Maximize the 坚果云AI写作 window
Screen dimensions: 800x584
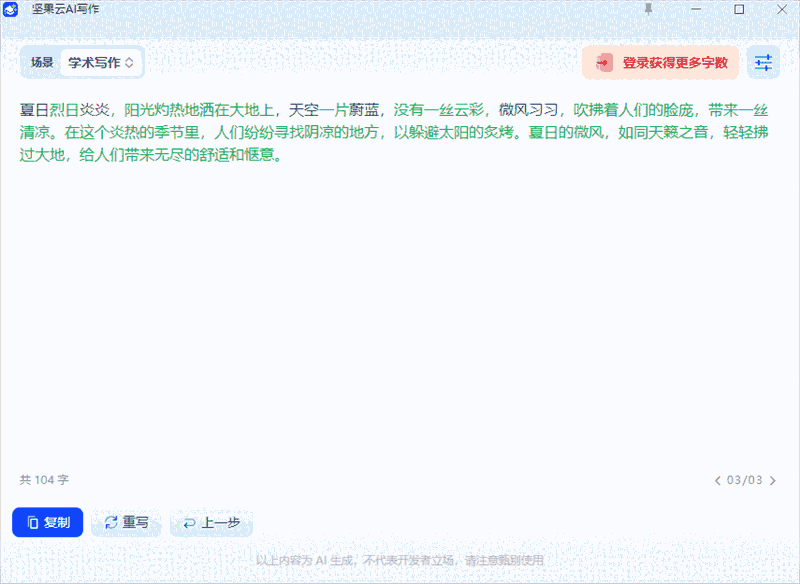tap(739, 9)
